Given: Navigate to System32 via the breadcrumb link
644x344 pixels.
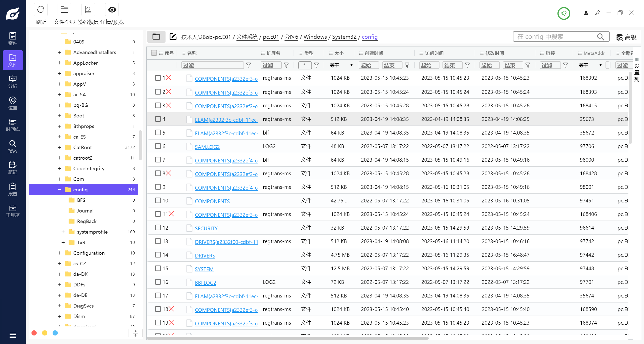Looking at the screenshot, I should (x=344, y=37).
